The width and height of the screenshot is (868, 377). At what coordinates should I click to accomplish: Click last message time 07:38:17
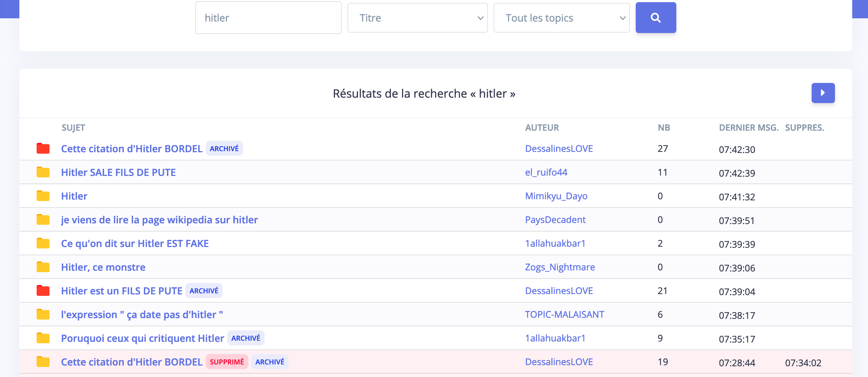click(x=737, y=316)
